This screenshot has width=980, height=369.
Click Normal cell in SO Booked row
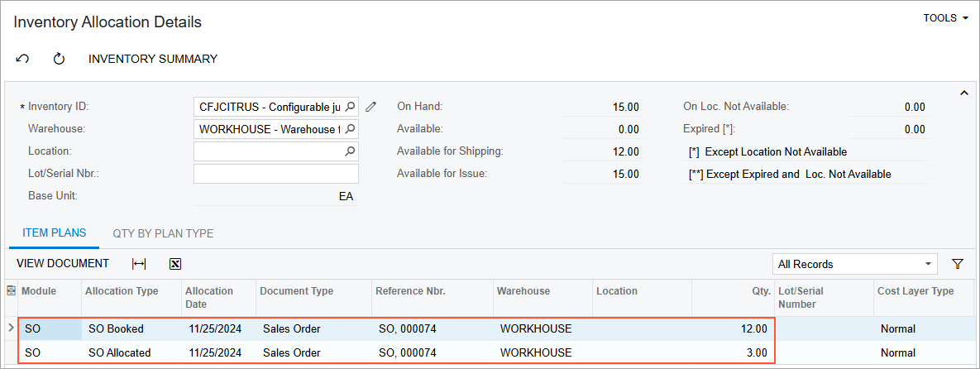coord(925,328)
